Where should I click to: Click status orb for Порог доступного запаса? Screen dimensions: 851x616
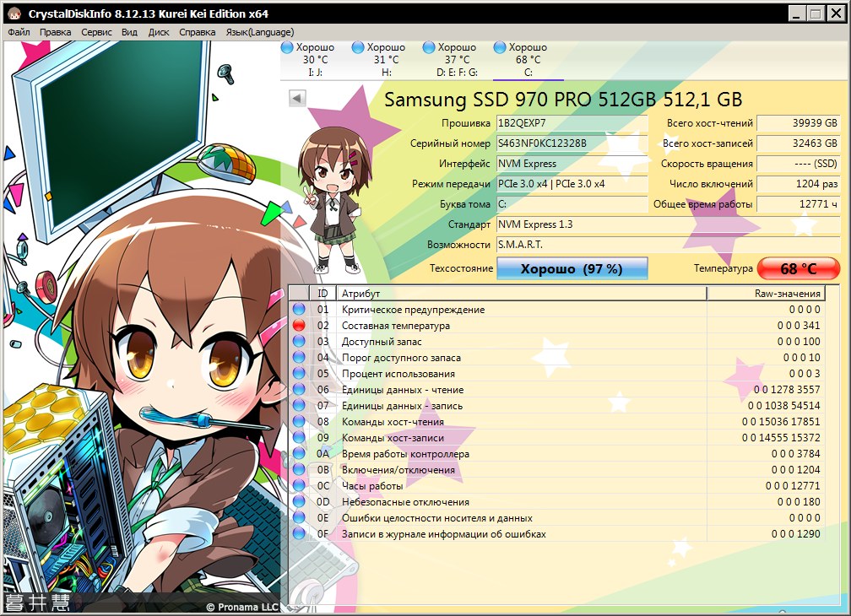pyautogui.click(x=299, y=357)
